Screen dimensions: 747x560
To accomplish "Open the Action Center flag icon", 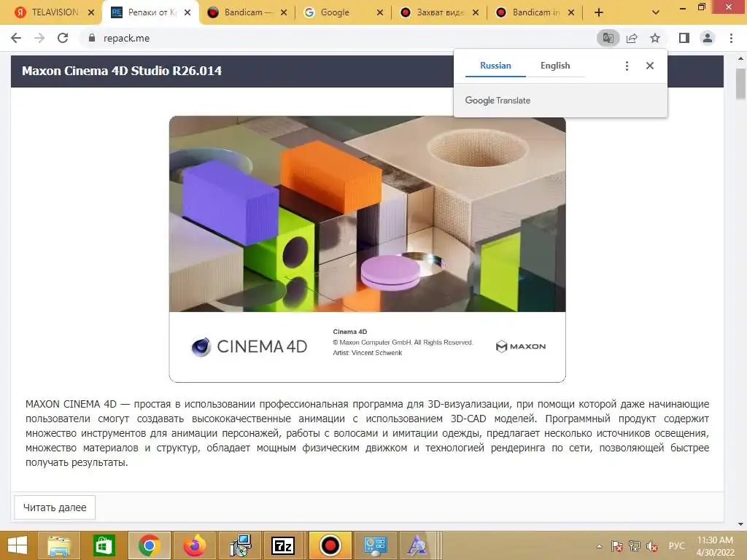I will point(617,546).
